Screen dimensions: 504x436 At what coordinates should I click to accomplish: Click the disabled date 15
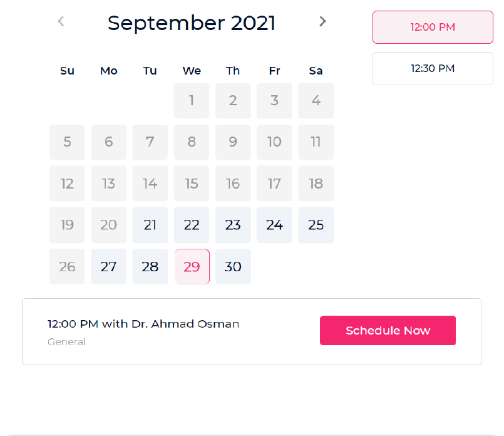point(192,184)
